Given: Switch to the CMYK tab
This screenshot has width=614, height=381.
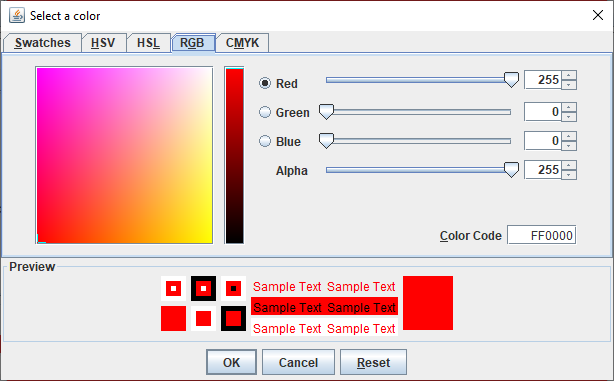Looking at the screenshot, I should pos(242,43).
